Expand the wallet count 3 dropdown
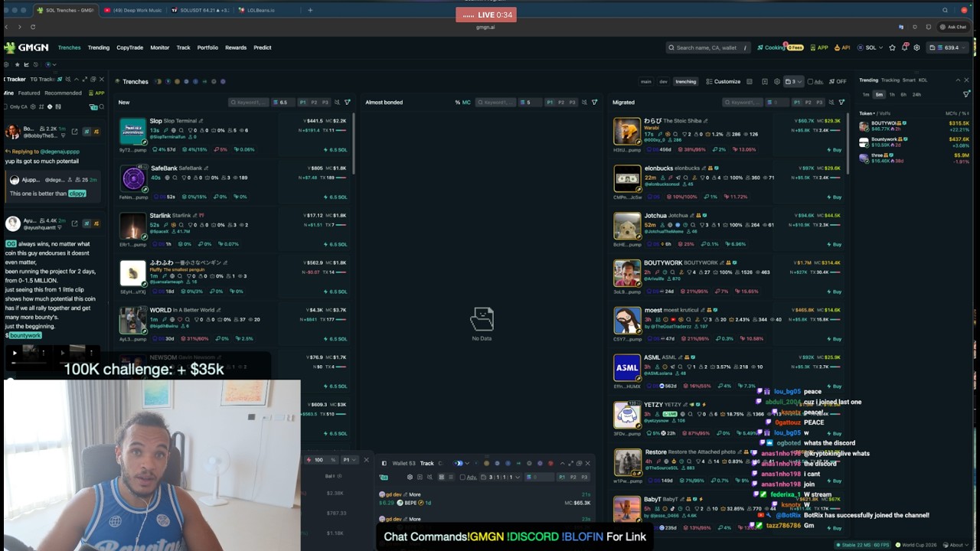Viewport: 980px width, 551px height. pyautogui.click(x=794, y=81)
